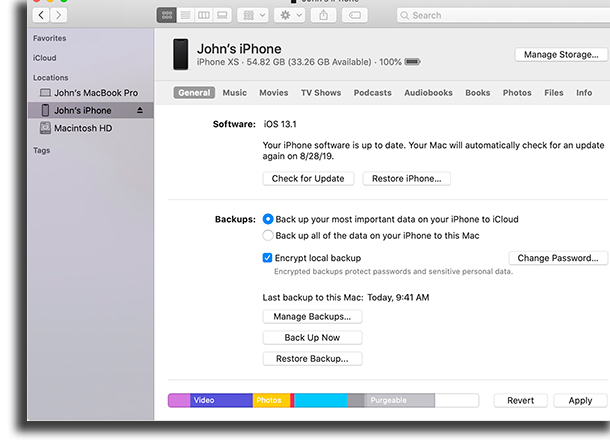Click the Share toolbar icon
The height and width of the screenshot is (445, 610).
(324, 15)
